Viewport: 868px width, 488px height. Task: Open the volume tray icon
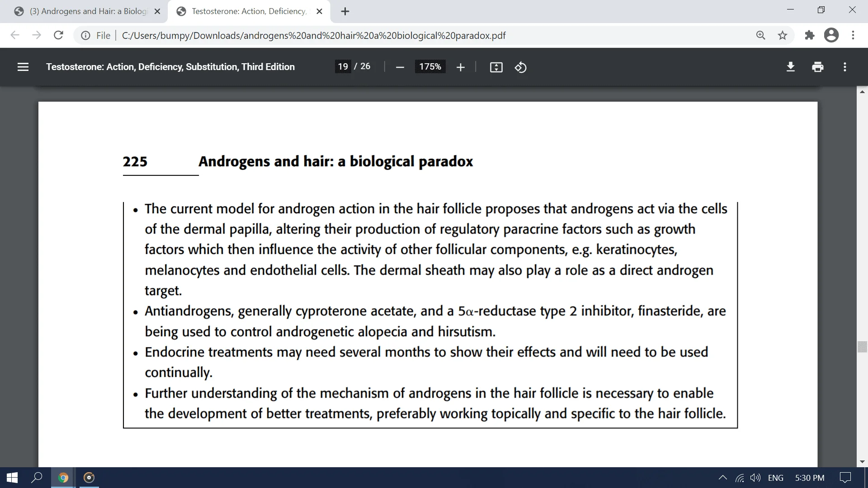point(755,478)
